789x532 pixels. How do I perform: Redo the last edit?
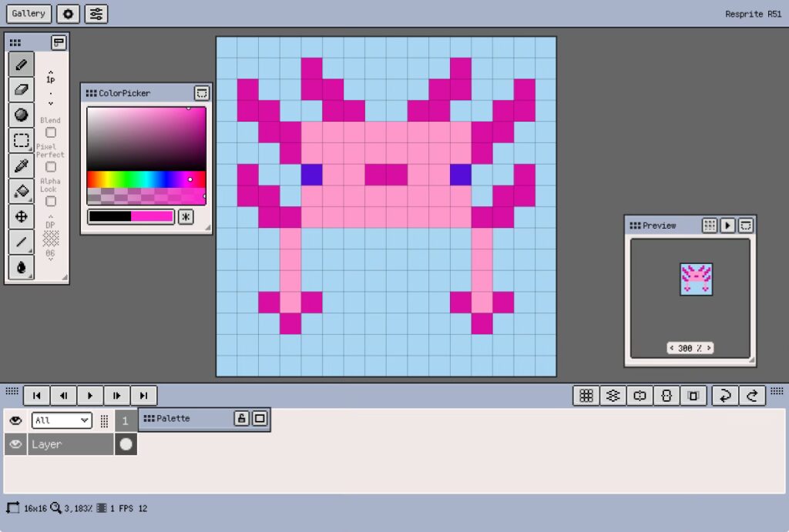(750, 395)
